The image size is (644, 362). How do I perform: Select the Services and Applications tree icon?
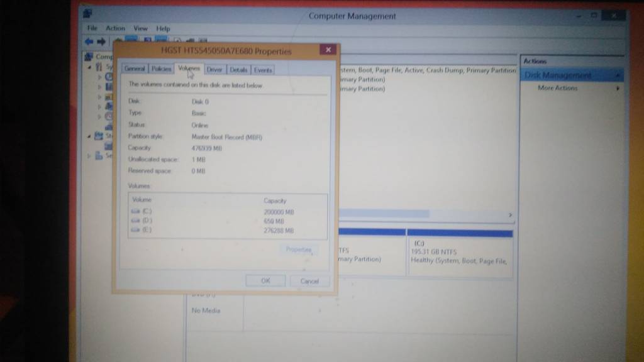[99, 156]
